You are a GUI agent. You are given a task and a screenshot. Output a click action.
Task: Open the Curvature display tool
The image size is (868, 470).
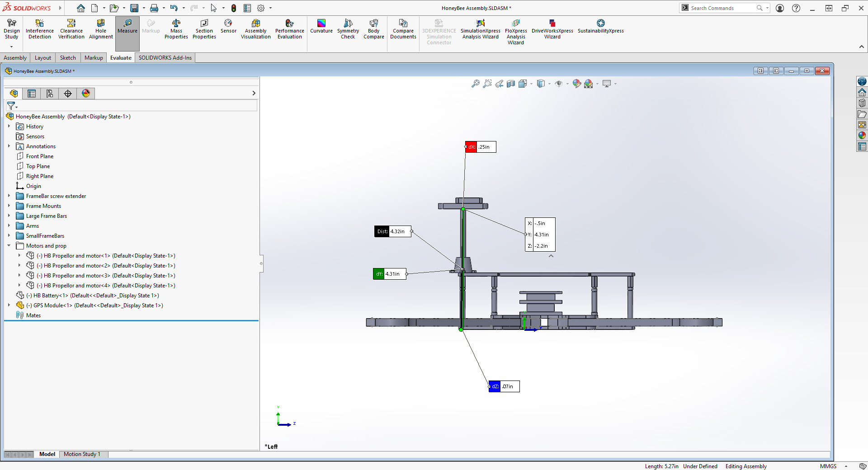pos(321,26)
